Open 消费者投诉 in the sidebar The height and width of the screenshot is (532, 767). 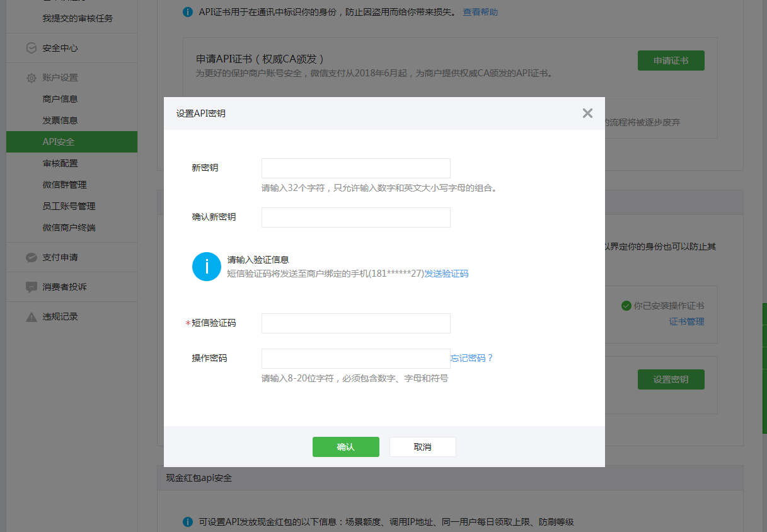click(x=65, y=287)
